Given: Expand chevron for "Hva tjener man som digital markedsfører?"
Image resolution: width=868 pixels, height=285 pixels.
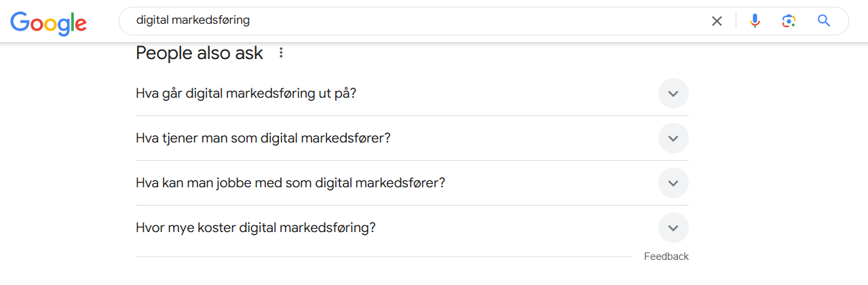Looking at the screenshot, I should (673, 138).
